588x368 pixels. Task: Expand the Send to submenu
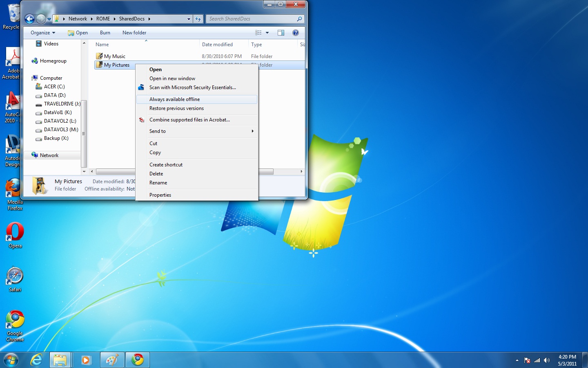pyautogui.click(x=197, y=131)
